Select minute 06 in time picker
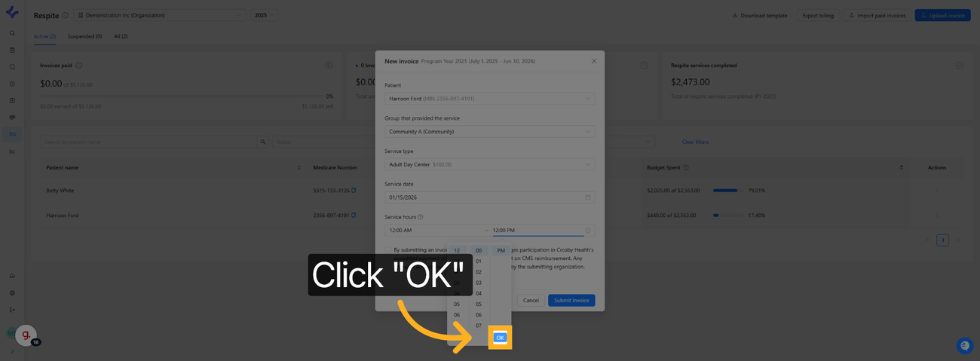Viewport: 980px width, 361px height. click(479, 315)
